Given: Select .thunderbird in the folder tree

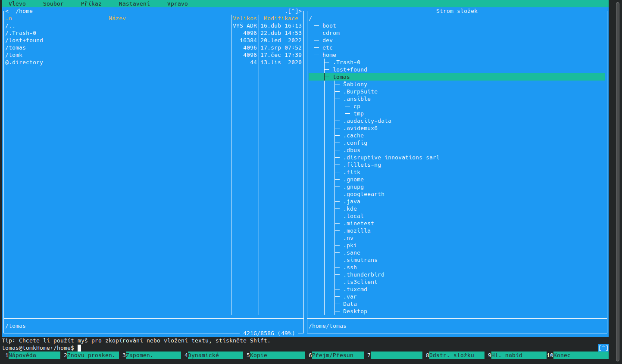Looking at the screenshot, I should click(364, 275).
